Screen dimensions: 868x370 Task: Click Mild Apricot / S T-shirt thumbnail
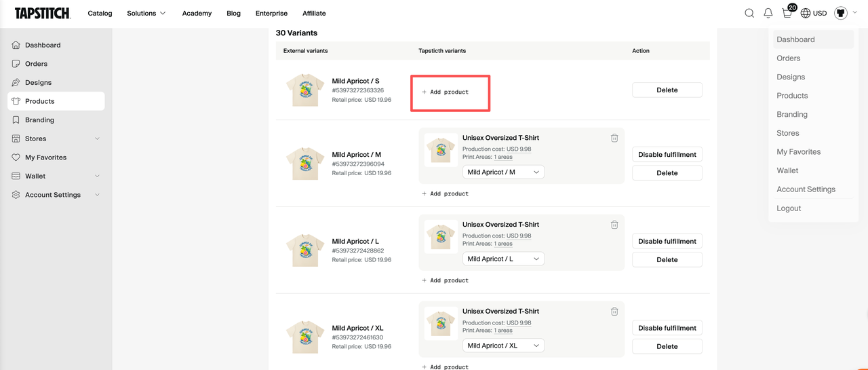(305, 90)
